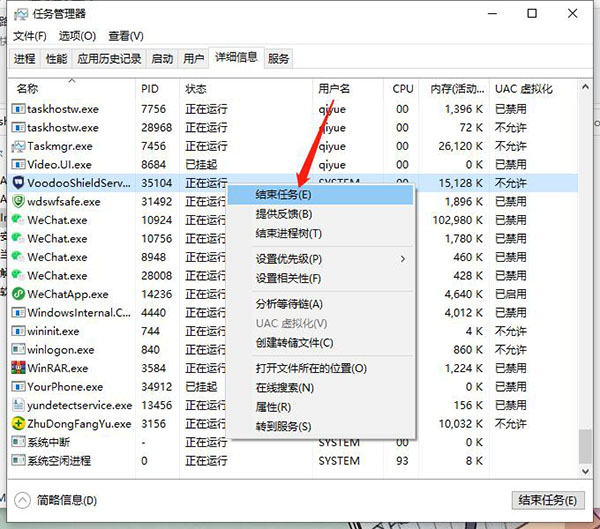Select the CPU value 93
600x529 pixels.
point(402,460)
